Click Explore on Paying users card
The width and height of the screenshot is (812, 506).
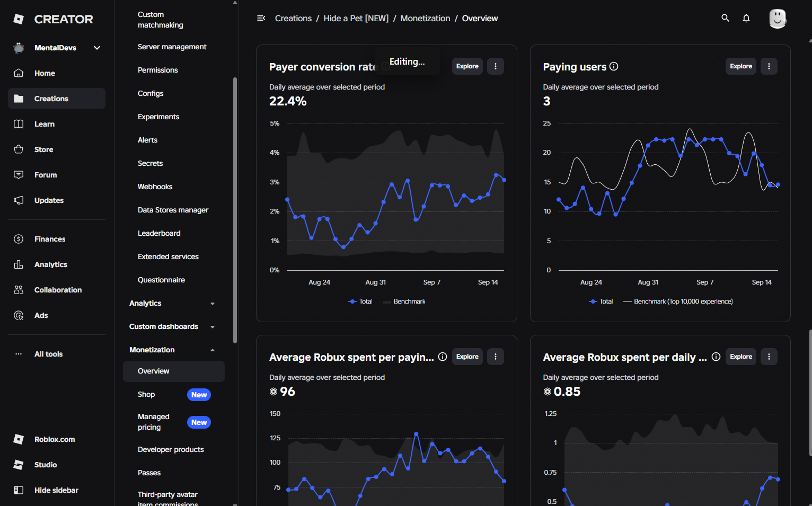(x=741, y=66)
